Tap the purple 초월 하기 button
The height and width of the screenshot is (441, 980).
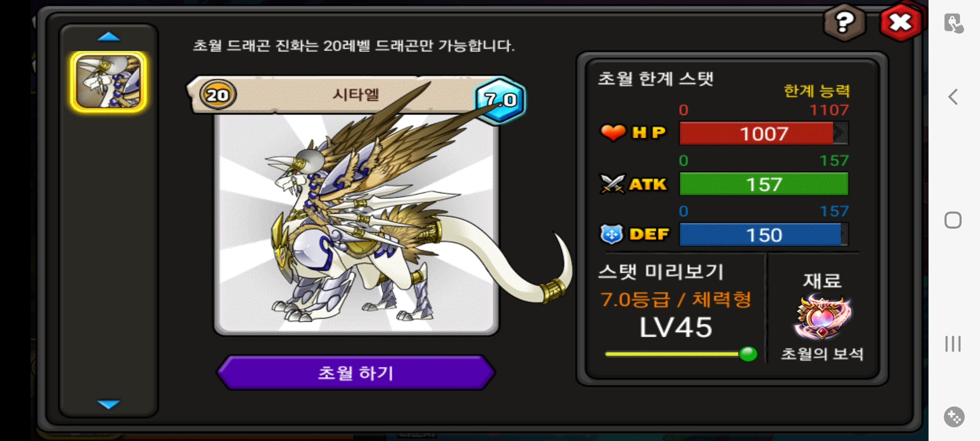tap(356, 373)
